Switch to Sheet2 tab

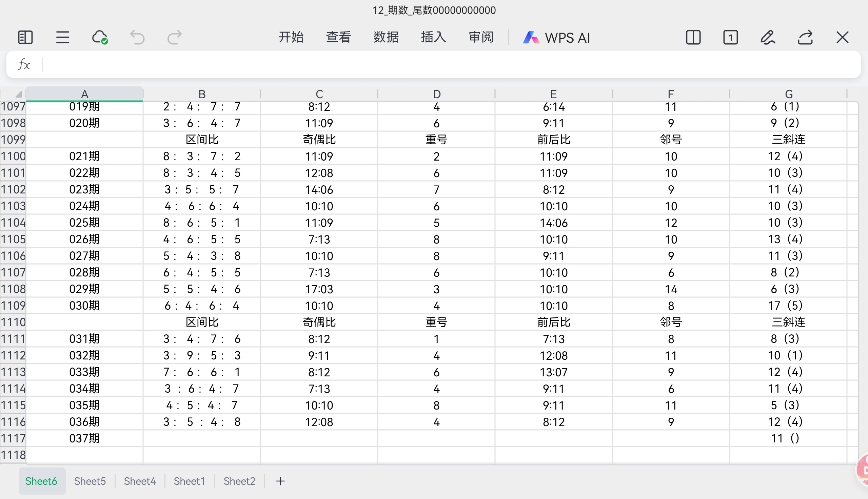239,481
